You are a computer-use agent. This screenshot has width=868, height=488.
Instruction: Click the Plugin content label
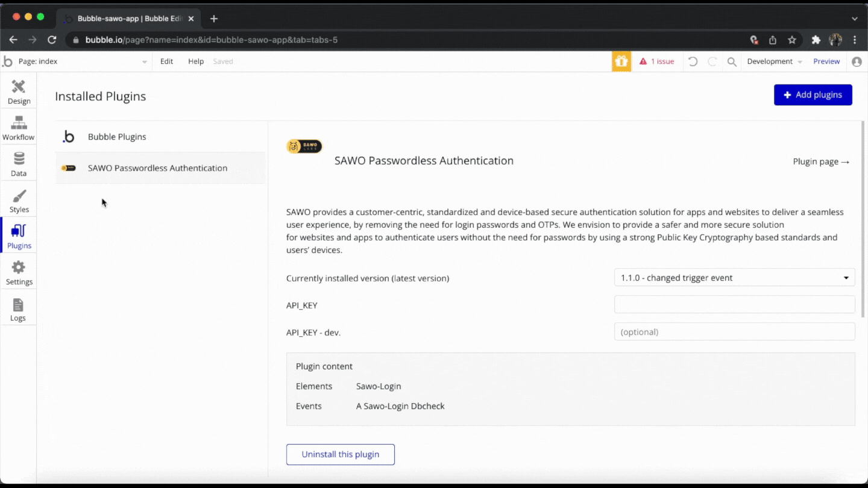pyautogui.click(x=324, y=366)
